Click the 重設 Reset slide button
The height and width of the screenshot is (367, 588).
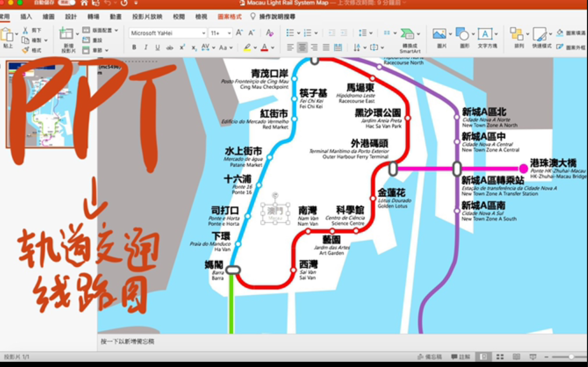point(92,40)
